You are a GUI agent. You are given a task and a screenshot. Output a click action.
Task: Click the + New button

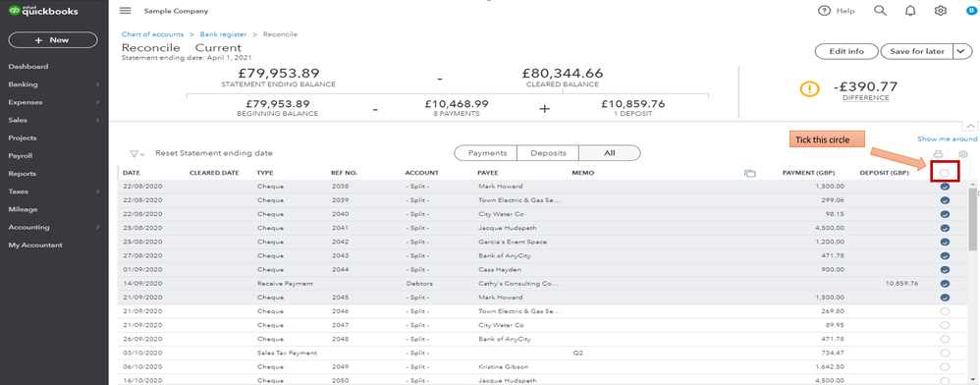pyautogui.click(x=53, y=40)
